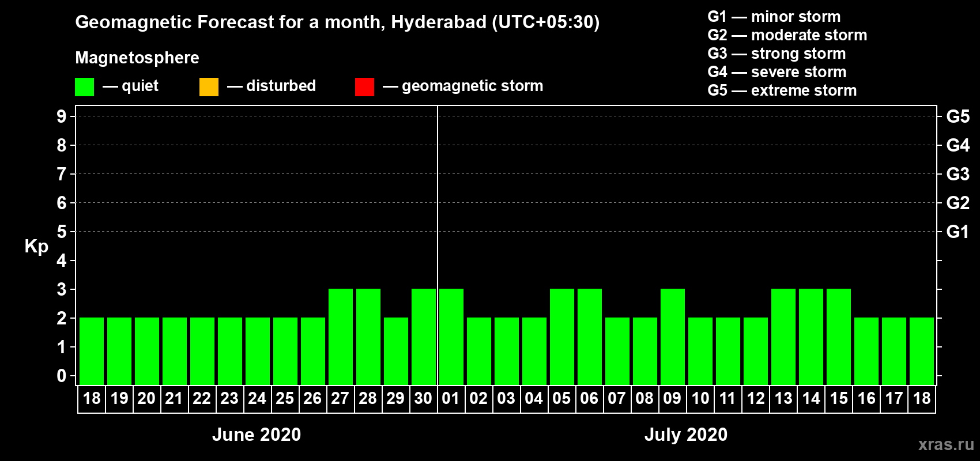Click the xras.ru watermark link
This screenshot has width=980, height=461.
[x=946, y=444]
